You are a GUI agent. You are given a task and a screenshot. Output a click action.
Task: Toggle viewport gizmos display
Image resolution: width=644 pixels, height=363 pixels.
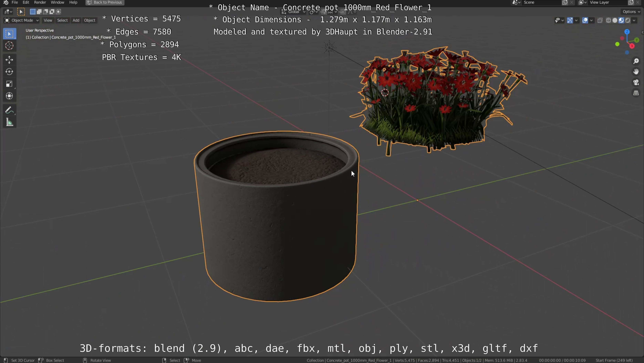(x=570, y=20)
